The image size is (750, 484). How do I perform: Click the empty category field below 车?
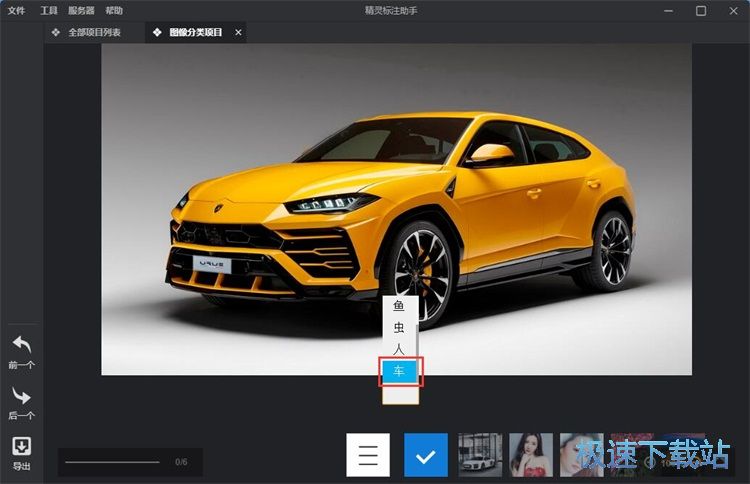pos(400,395)
